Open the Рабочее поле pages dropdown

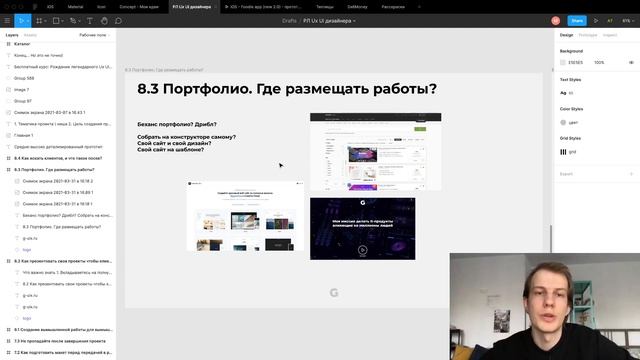(95, 35)
